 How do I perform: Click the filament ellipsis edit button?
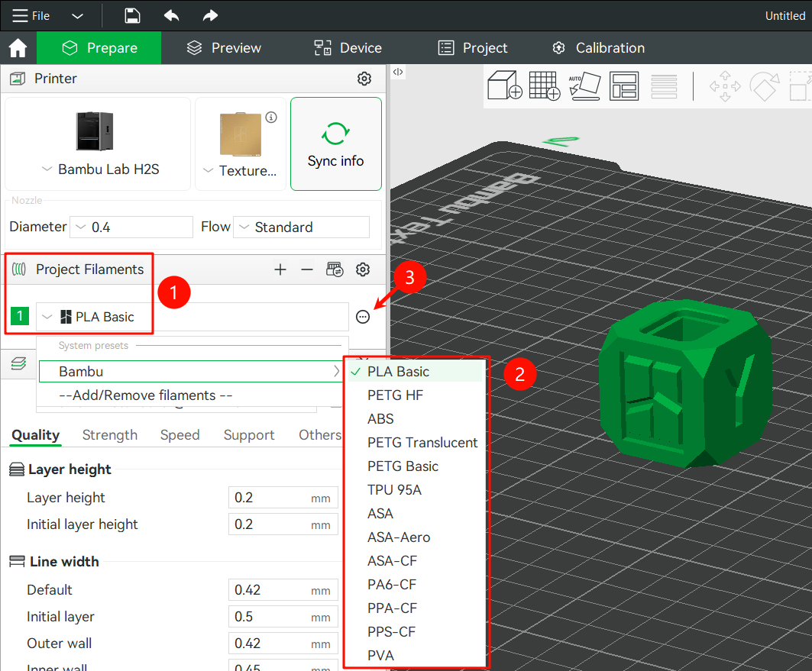tap(363, 318)
